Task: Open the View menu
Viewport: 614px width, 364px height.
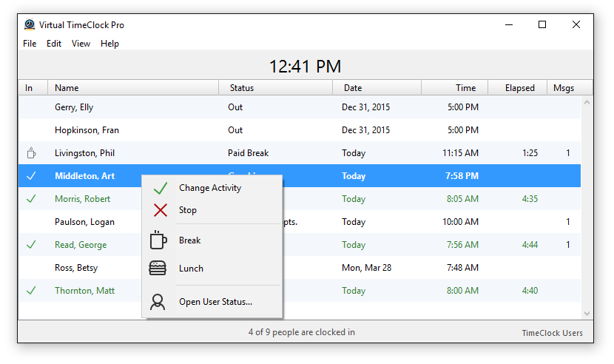Action: [81, 44]
